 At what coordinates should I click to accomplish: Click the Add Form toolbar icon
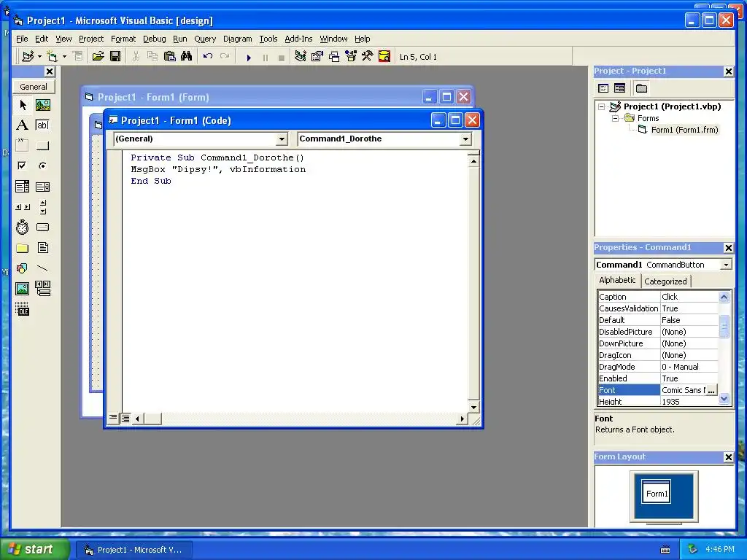[x=52, y=57]
